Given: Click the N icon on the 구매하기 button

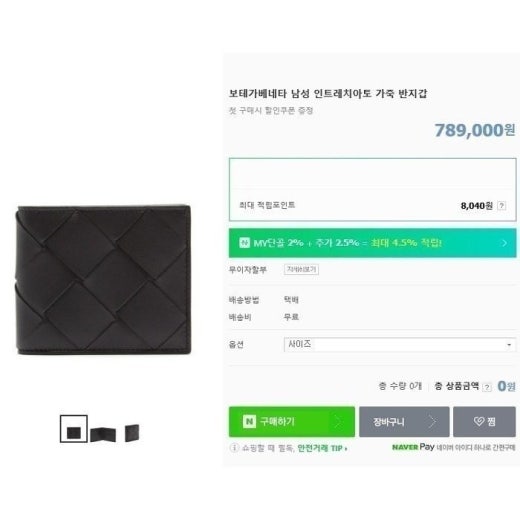Looking at the screenshot, I should [x=249, y=421].
